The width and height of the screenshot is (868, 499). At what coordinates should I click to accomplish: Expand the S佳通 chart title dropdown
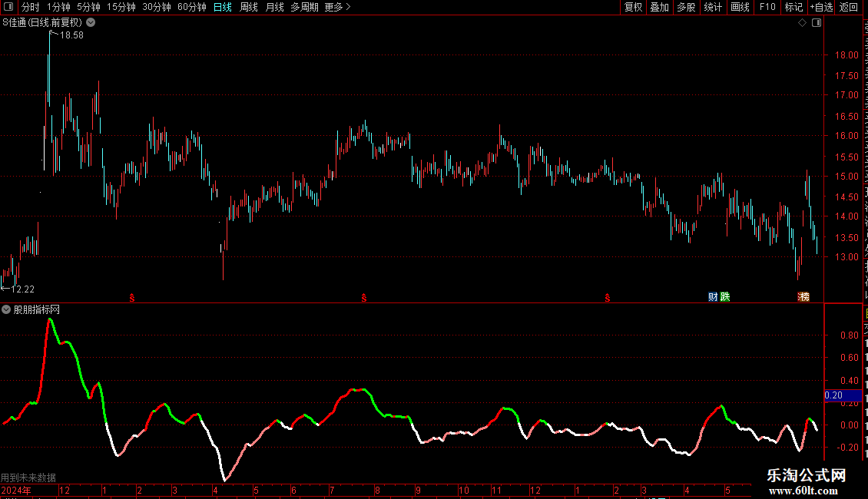(91, 23)
